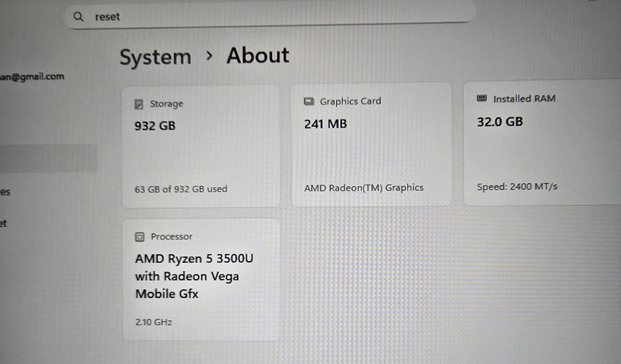The height and width of the screenshot is (364, 621).
Task: Click the Processor card label
Action: tap(172, 236)
